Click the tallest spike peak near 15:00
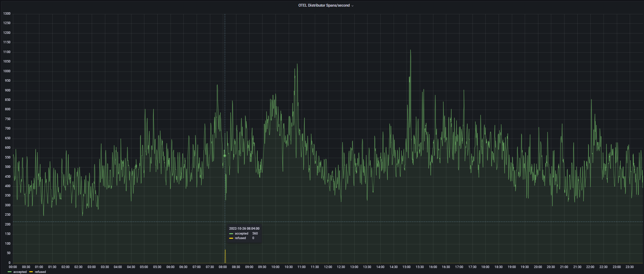This screenshot has height=274, width=644. [410, 50]
